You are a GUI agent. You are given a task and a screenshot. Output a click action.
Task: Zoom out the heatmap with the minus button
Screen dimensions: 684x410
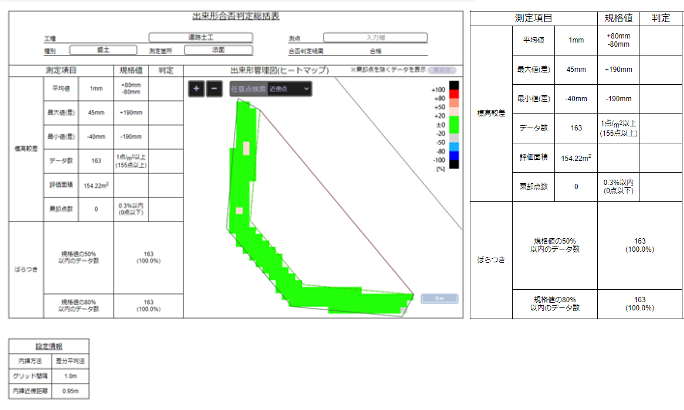(214, 89)
